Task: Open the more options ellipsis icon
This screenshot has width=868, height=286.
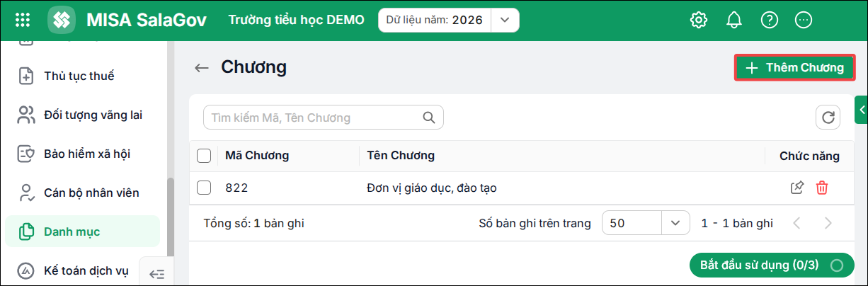Action: [804, 20]
